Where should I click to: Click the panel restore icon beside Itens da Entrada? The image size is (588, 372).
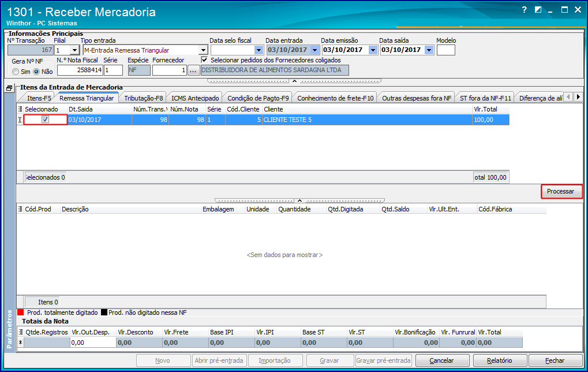point(9,88)
